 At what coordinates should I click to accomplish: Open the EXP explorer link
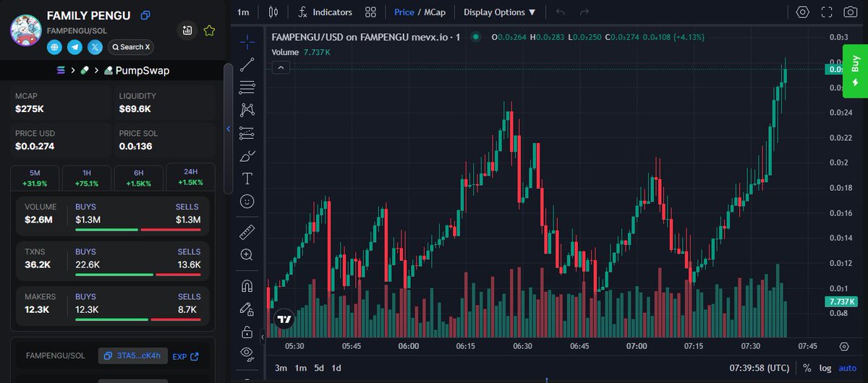tap(186, 356)
